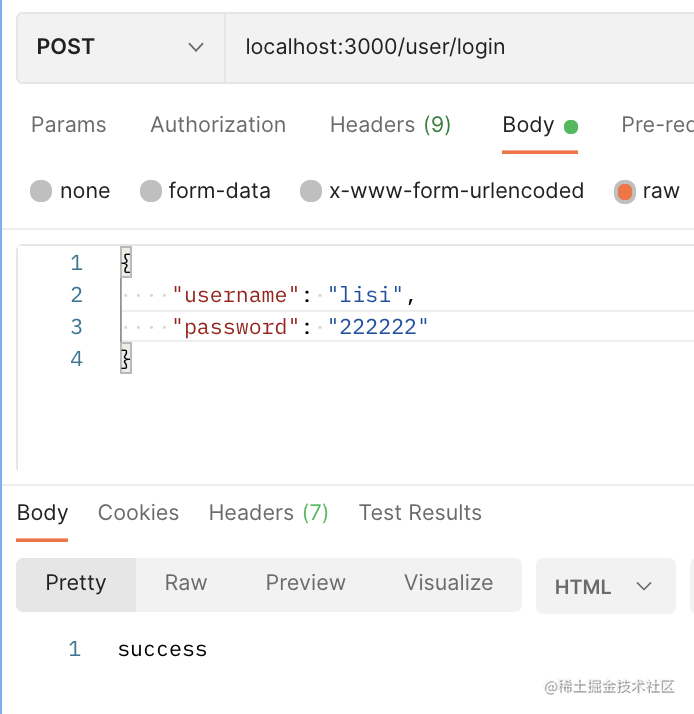Screen dimensions: 694x714
Task: Select x-www-form-urlencoded body type
Action: coord(312,191)
